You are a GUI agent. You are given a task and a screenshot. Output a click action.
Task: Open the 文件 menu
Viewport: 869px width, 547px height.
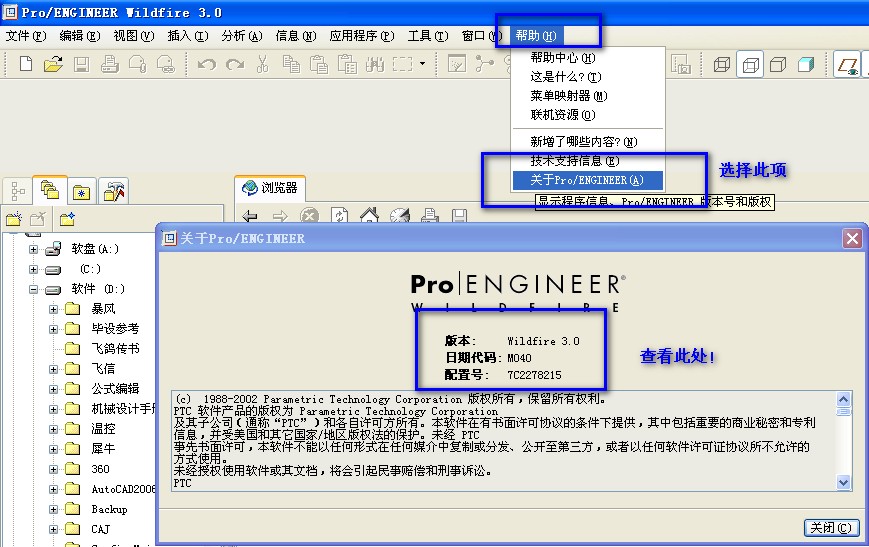pyautogui.click(x=26, y=36)
